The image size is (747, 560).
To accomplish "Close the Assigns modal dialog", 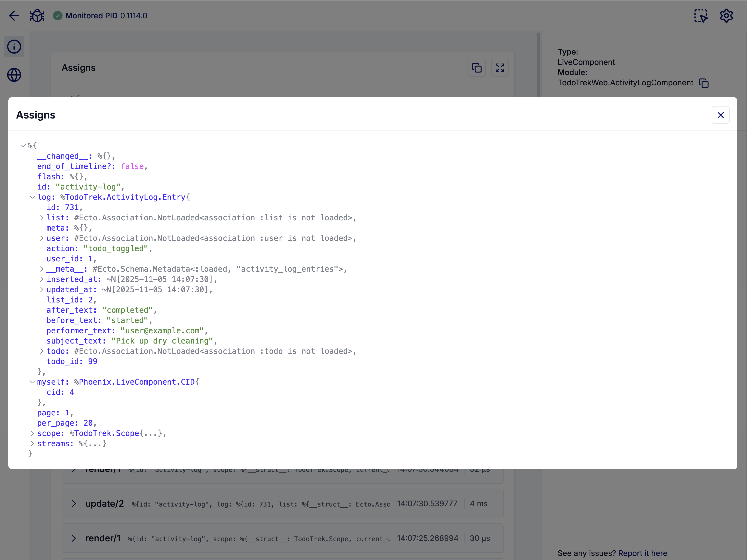I will [x=721, y=115].
